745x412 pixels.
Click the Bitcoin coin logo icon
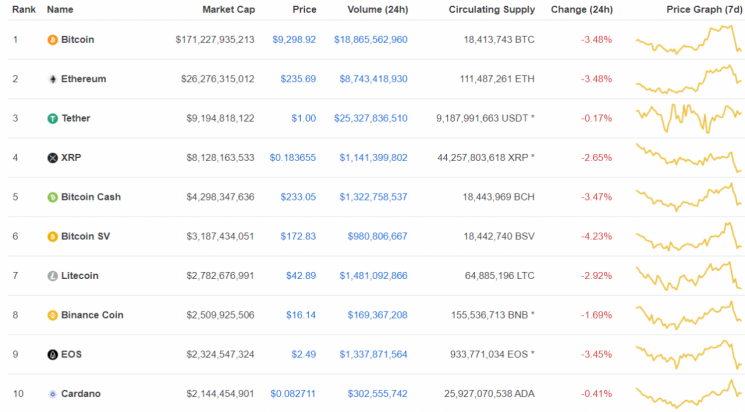coord(52,40)
